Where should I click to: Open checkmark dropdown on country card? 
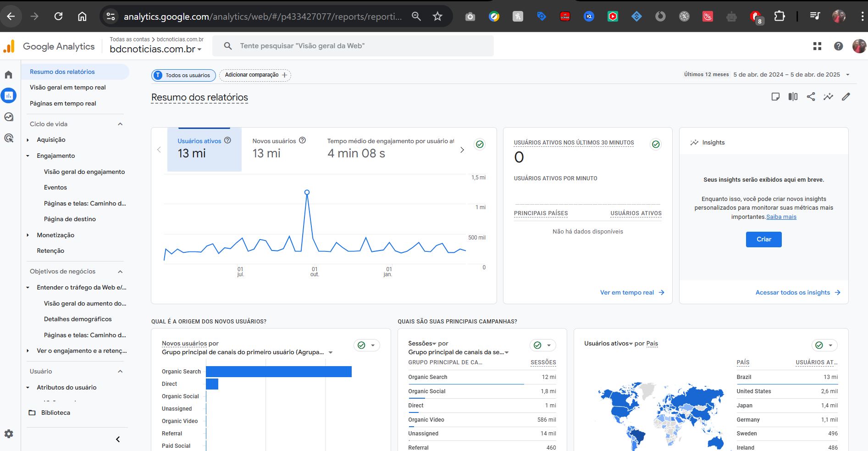click(824, 345)
